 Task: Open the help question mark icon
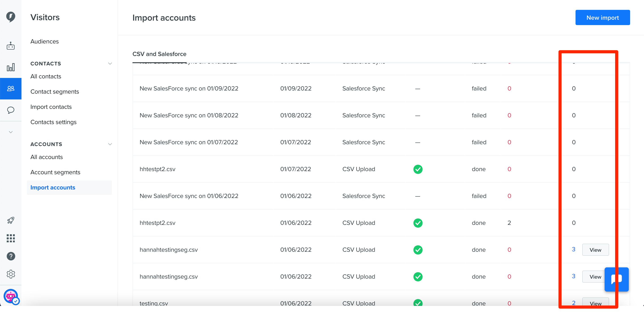point(11,256)
